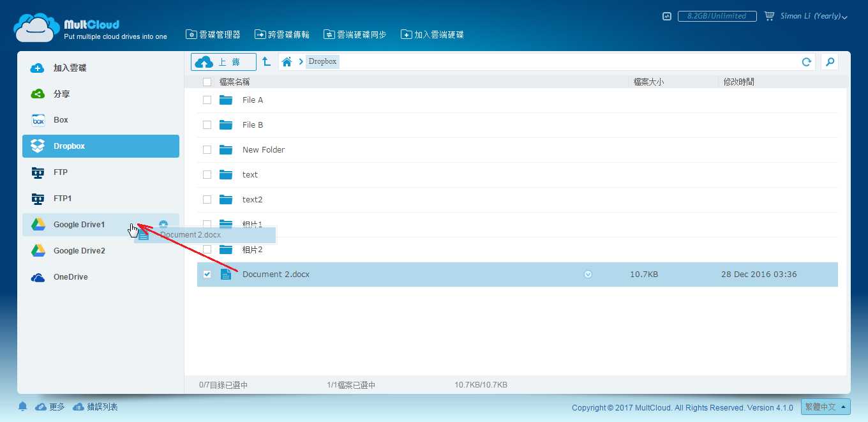Click the New Folder folder icon
Screen dimensions: 868x422
tap(226, 150)
